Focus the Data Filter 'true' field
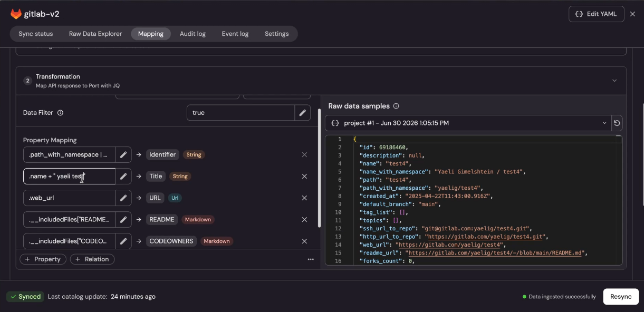644x312 pixels. (241, 113)
